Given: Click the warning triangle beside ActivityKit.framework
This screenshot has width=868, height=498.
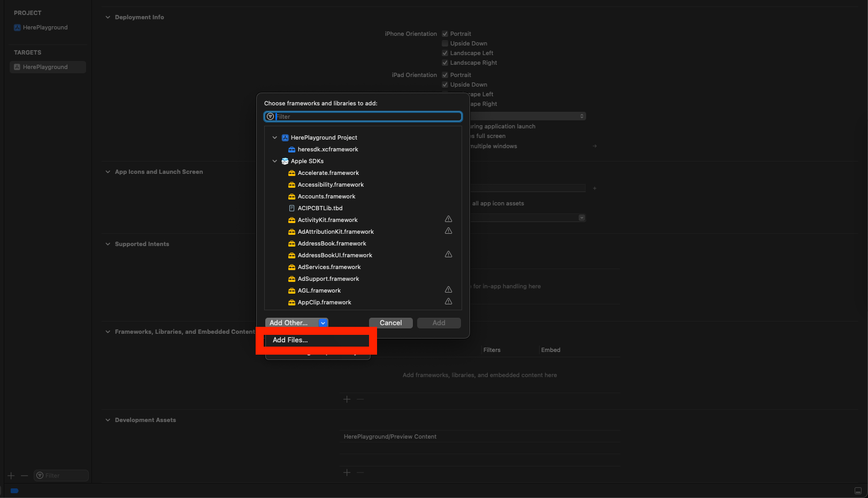Looking at the screenshot, I should 449,219.
